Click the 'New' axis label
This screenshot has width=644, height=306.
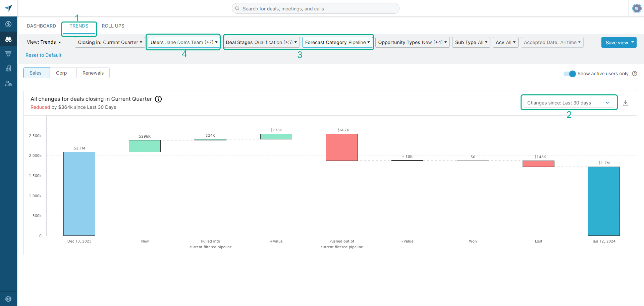click(145, 241)
